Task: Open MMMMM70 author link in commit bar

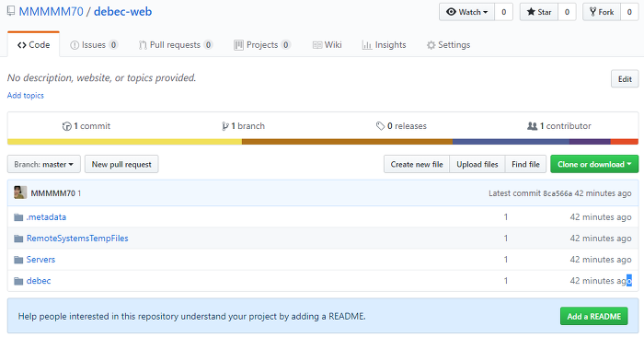Action: click(53, 193)
